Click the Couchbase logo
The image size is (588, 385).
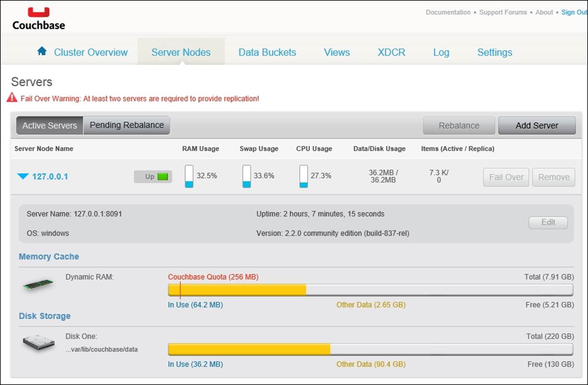pos(38,19)
